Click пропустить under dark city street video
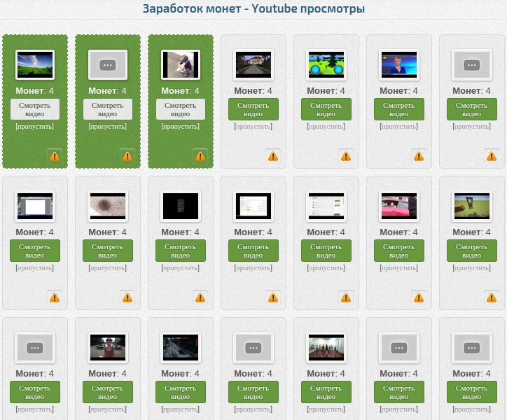 [181, 409]
